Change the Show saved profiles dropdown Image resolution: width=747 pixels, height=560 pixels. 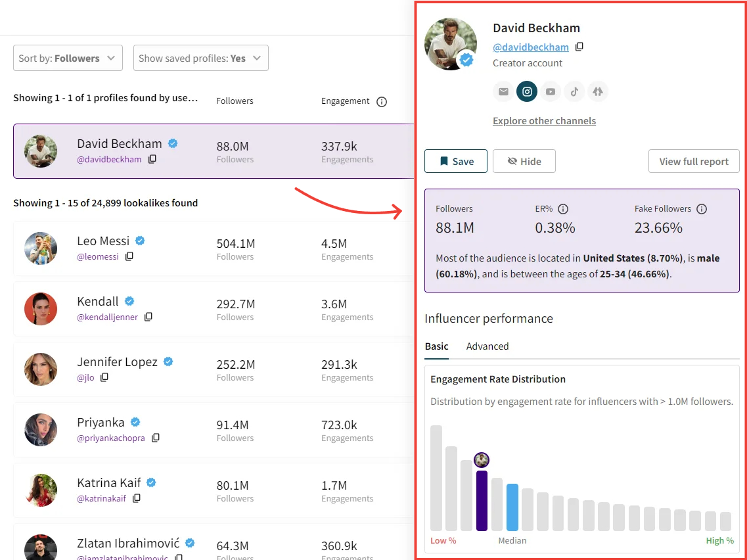[200, 58]
